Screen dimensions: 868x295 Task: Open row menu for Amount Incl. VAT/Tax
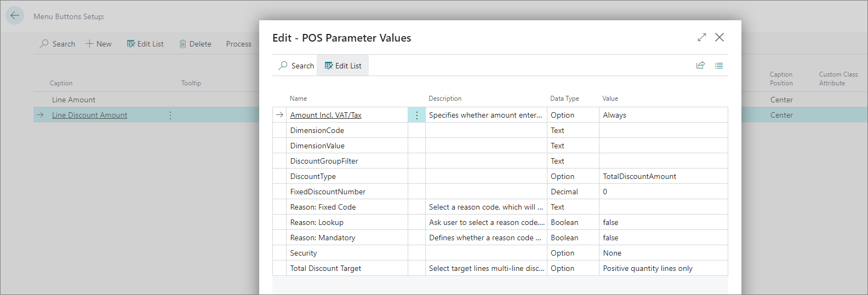click(x=416, y=115)
